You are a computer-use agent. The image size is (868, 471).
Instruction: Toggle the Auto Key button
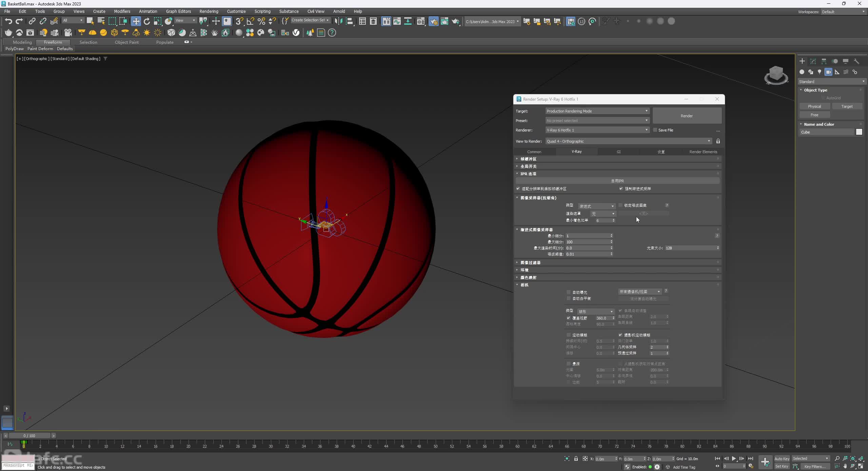pos(782,458)
